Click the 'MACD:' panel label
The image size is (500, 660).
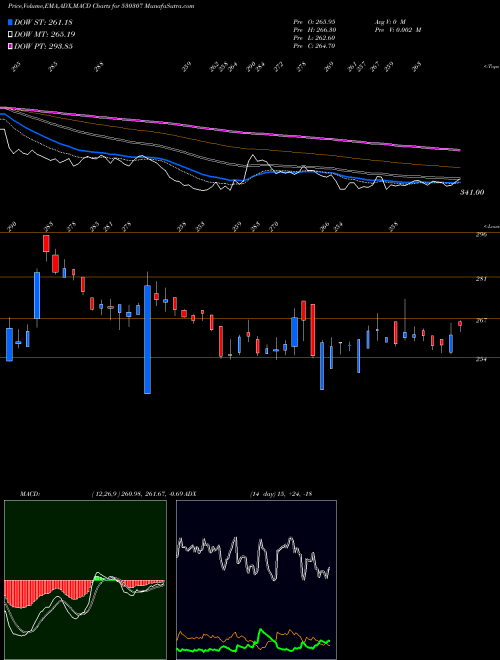[x=30, y=494]
